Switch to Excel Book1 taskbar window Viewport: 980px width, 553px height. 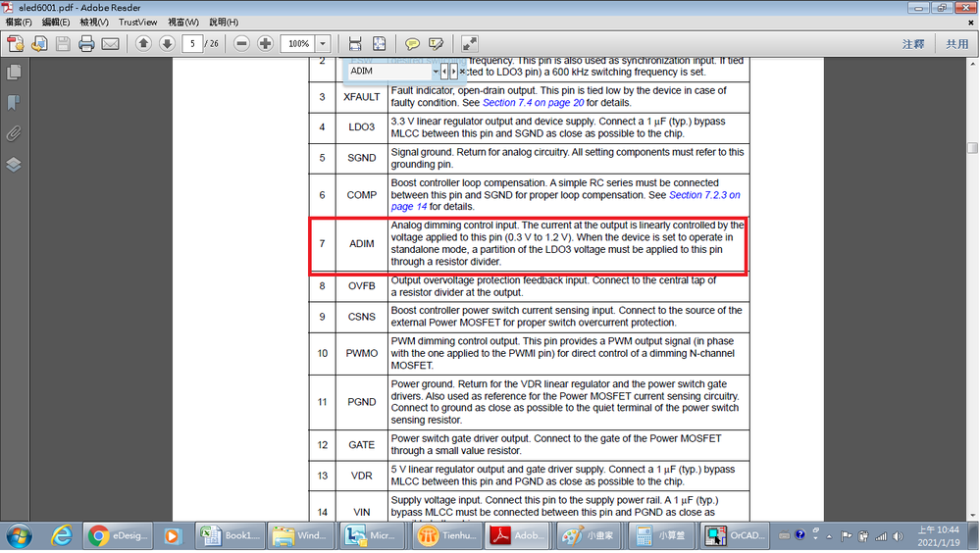click(229, 536)
